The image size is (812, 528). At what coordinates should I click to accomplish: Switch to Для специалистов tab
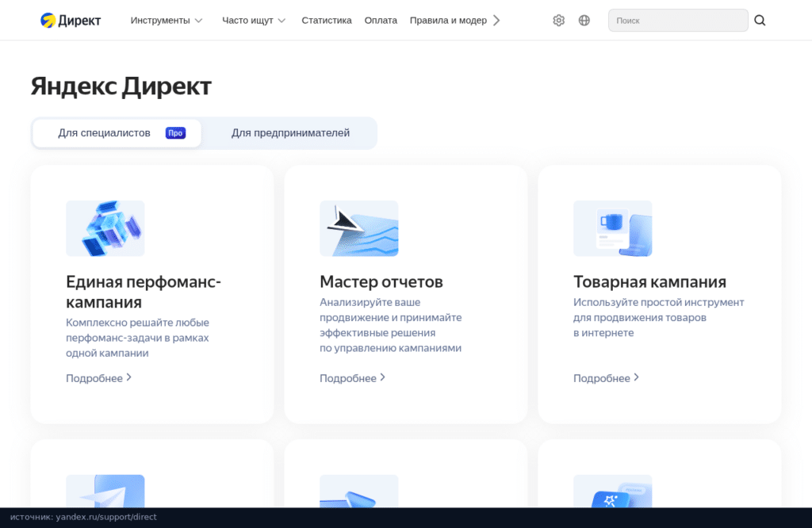(117, 133)
